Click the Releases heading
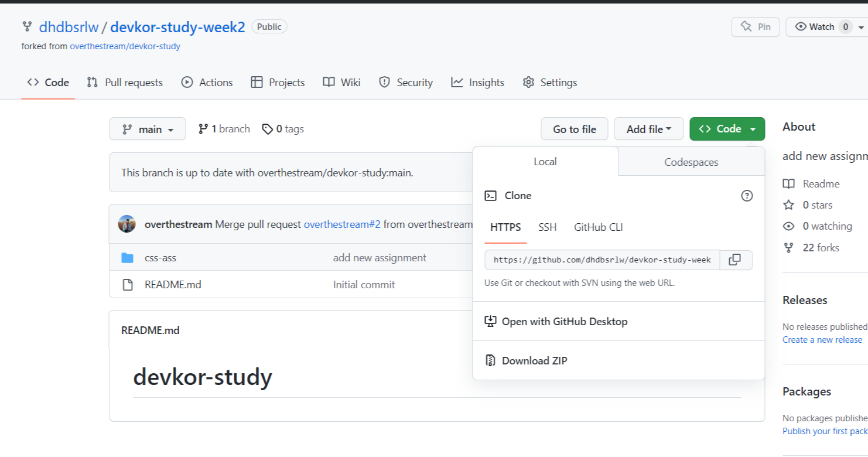Screen dimensions: 868x457 (x=805, y=300)
